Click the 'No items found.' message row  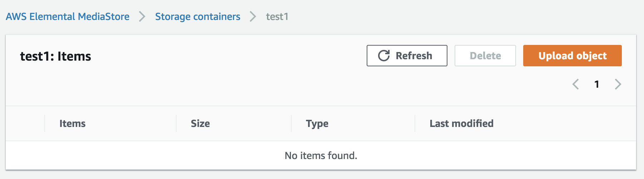pyautogui.click(x=321, y=155)
